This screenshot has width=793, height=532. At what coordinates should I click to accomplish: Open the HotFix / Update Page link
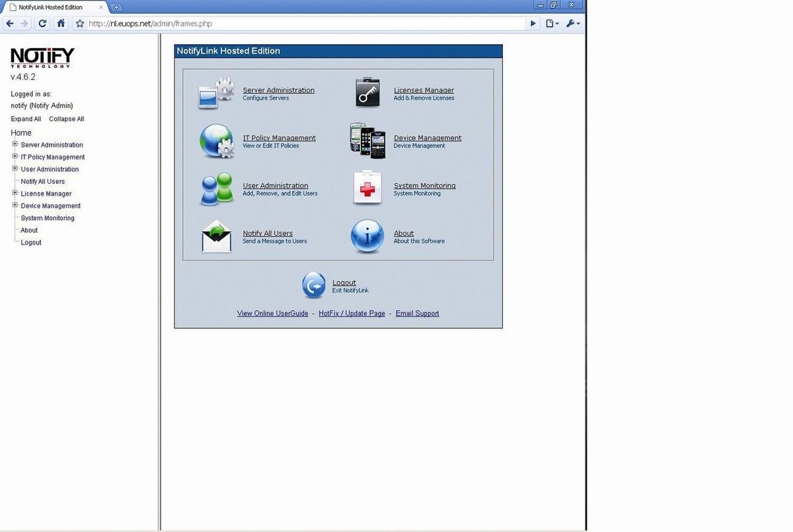tap(352, 313)
